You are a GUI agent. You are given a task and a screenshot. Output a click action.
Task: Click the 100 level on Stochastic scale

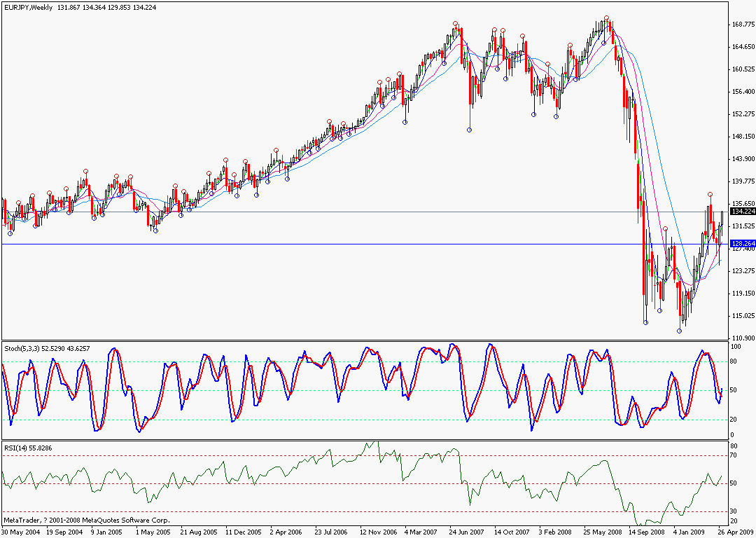pos(736,347)
